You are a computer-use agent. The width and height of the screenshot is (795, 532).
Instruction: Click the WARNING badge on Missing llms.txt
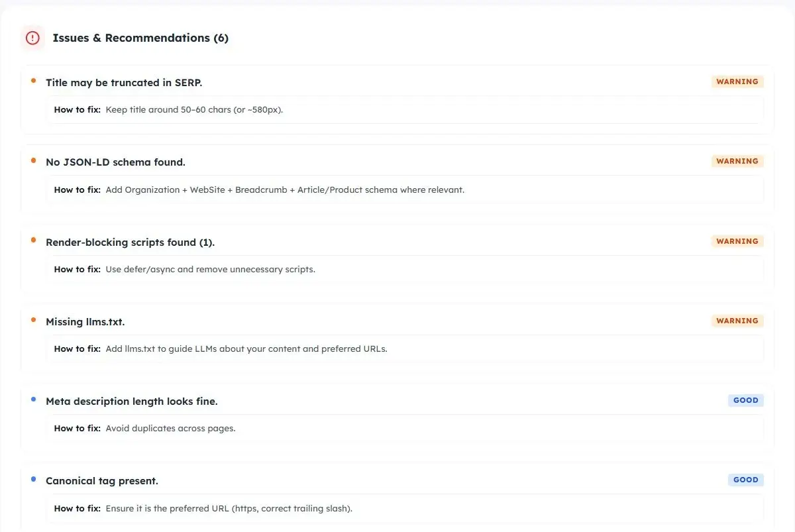click(737, 321)
